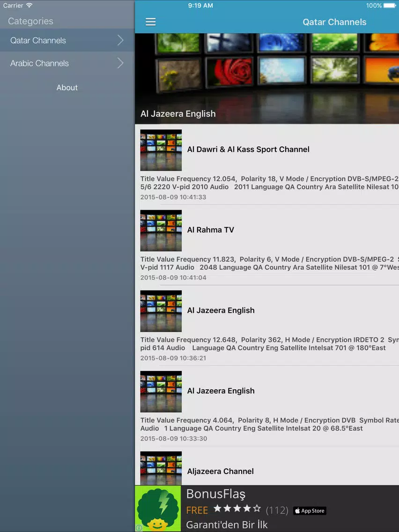Tap the ad star rating

(x=237, y=508)
